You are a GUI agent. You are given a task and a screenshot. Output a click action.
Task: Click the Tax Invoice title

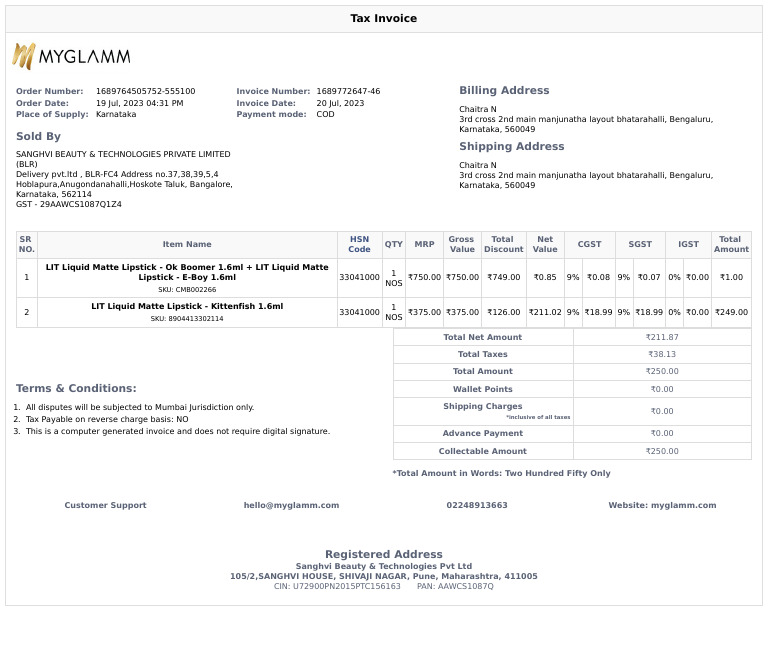pyautogui.click(x=384, y=19)
